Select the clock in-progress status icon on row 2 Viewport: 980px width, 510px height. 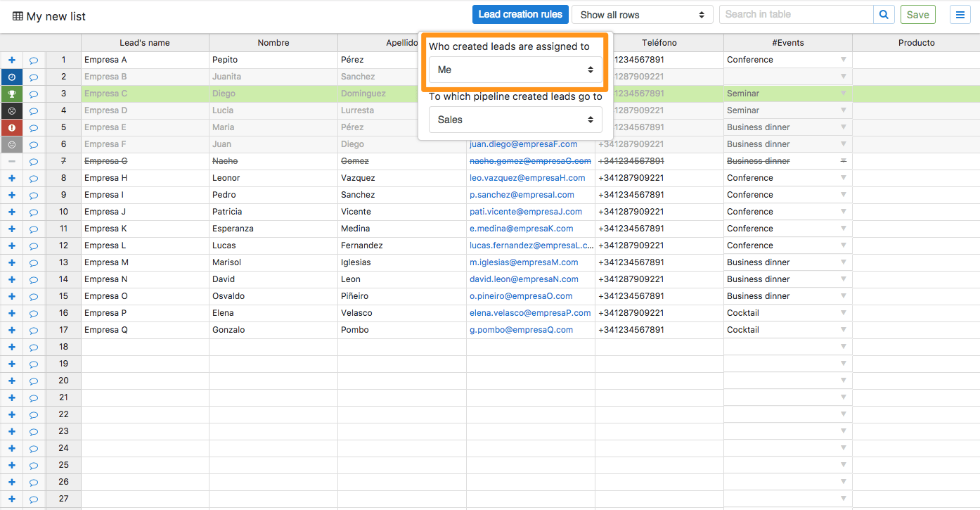12,77
